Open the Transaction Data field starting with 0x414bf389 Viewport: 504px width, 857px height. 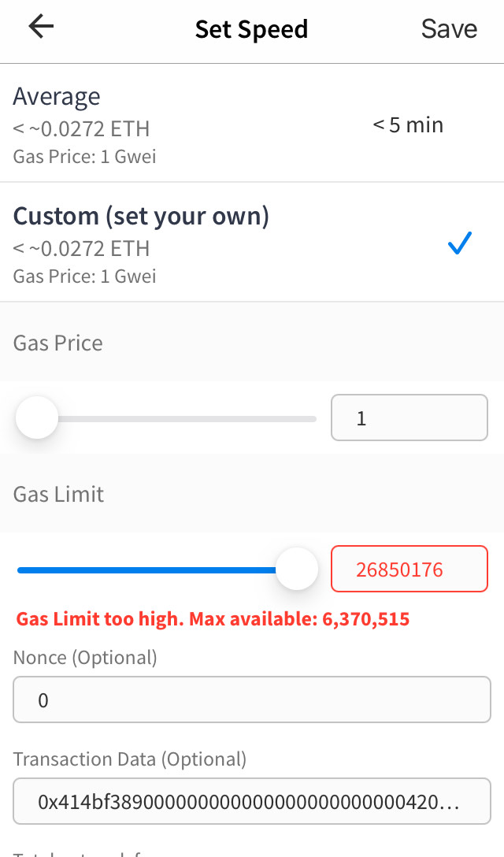252,801
